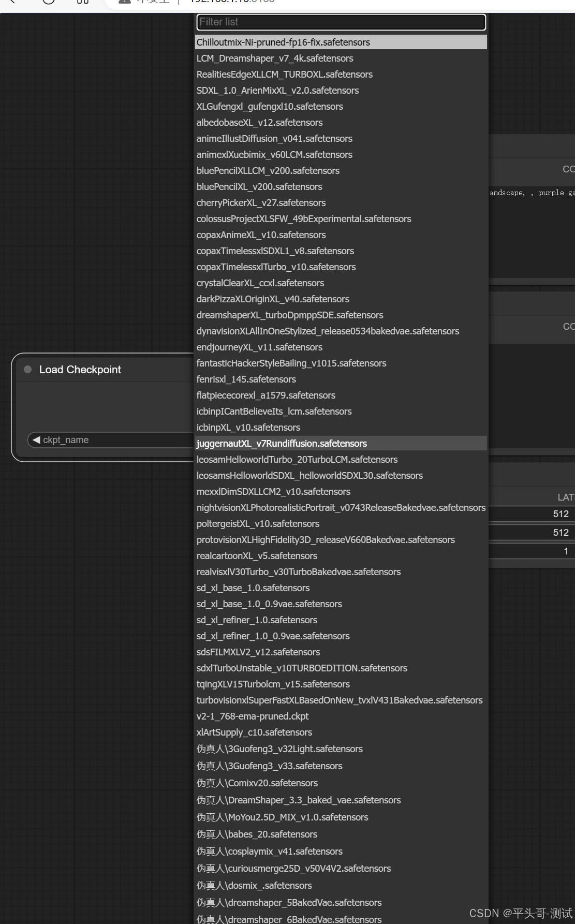Image resolution: width=575 pixels, height=924 pixels.
Task: Choose sd_xl_refiner_1.0_0.9vae.safetensors
Action: tap(341, 636)
